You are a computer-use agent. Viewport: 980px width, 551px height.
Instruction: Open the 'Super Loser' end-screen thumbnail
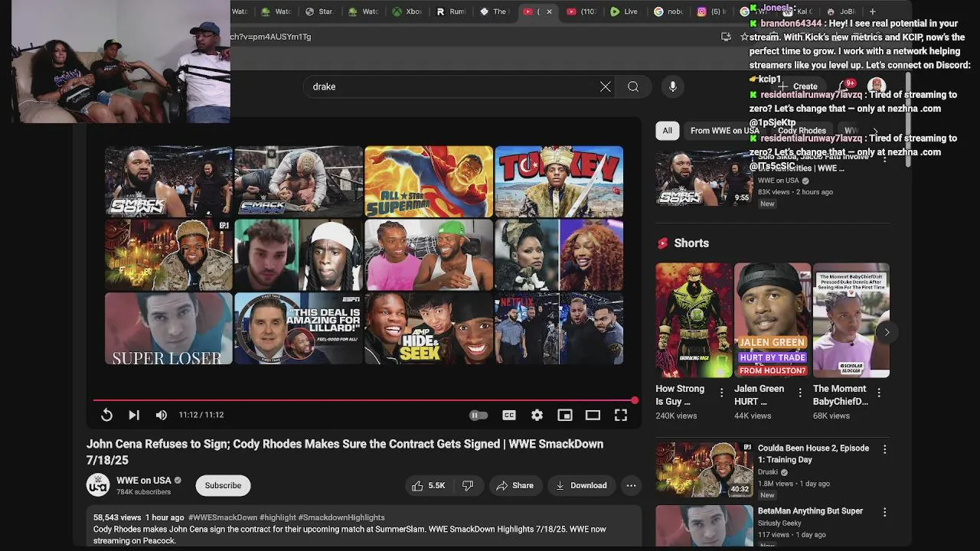(168, 328)
